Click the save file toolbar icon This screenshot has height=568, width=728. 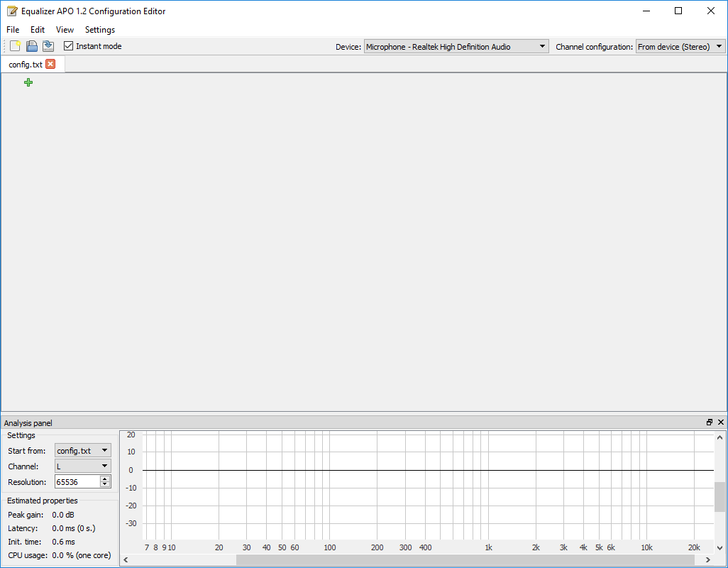[31, 46]
